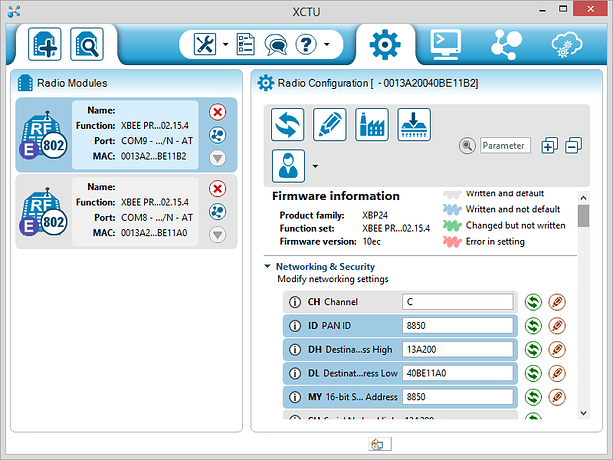Collapse all sections minus icon

[x=573, y=145]
